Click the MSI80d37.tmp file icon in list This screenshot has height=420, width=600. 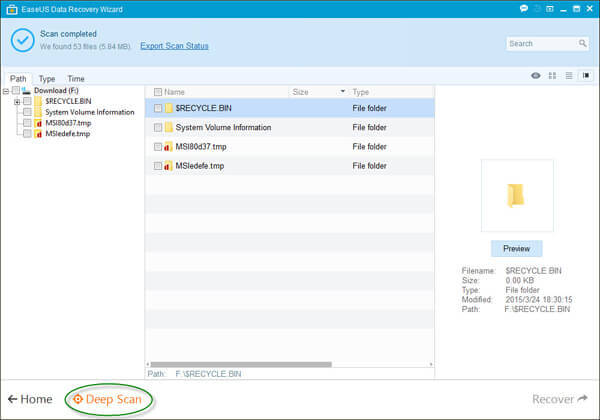[x=169, y=146]
